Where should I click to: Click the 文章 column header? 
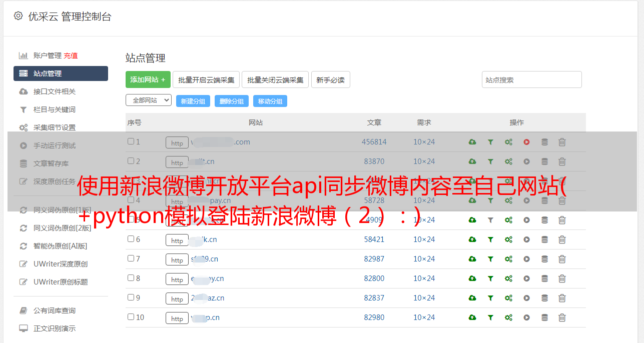[x=374, y=122]
